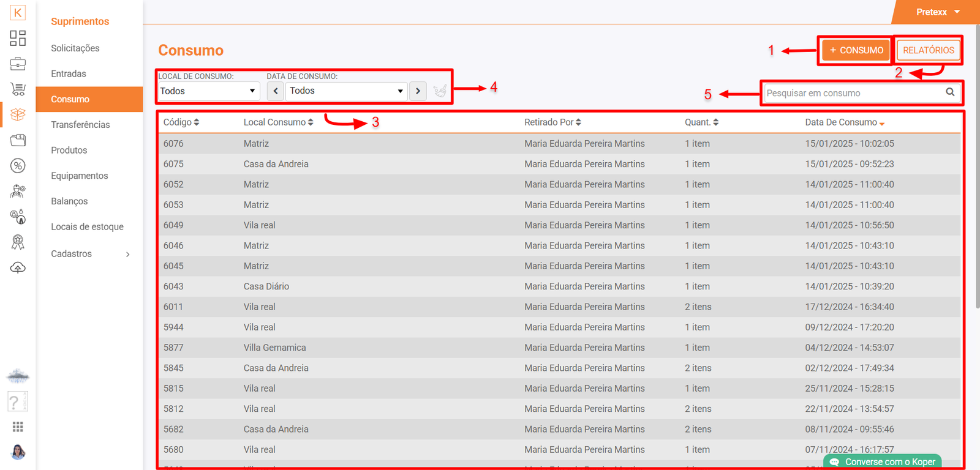Open the Pretexx account dropdown
The width and height of the screenshot is (980, 470).
tap(938, 12)
